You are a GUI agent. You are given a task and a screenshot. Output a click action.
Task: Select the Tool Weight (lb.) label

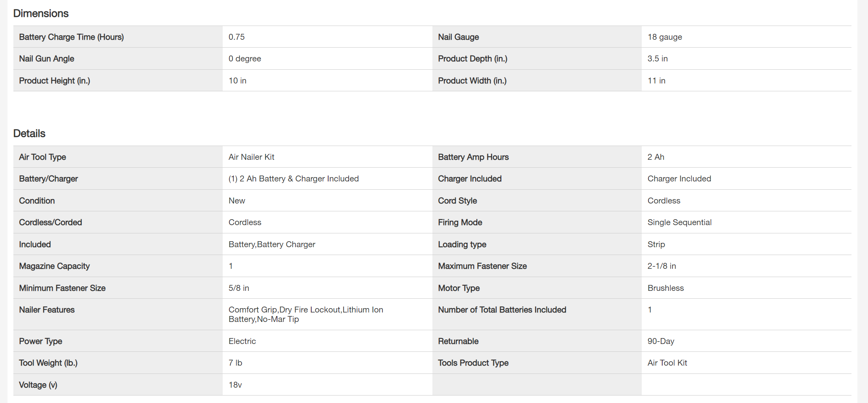[48, 363]
